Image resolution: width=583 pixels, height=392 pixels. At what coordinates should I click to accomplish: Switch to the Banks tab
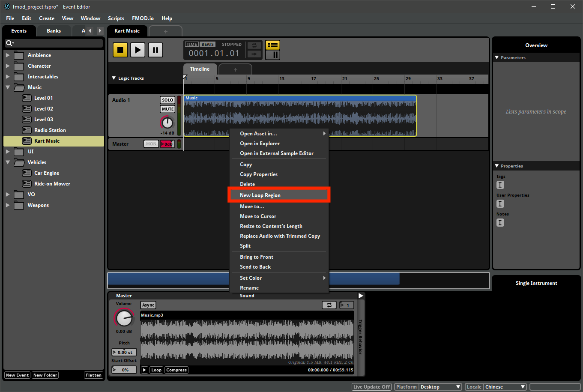[x=54, y=30]
